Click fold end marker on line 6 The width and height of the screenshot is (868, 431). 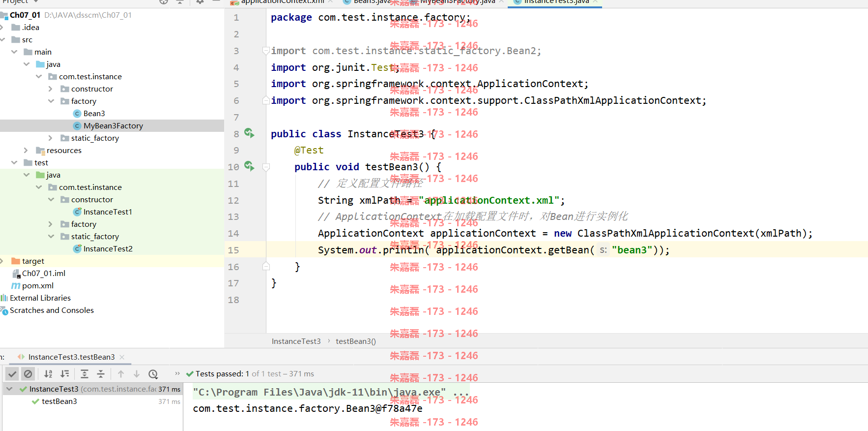coord(266,100)
